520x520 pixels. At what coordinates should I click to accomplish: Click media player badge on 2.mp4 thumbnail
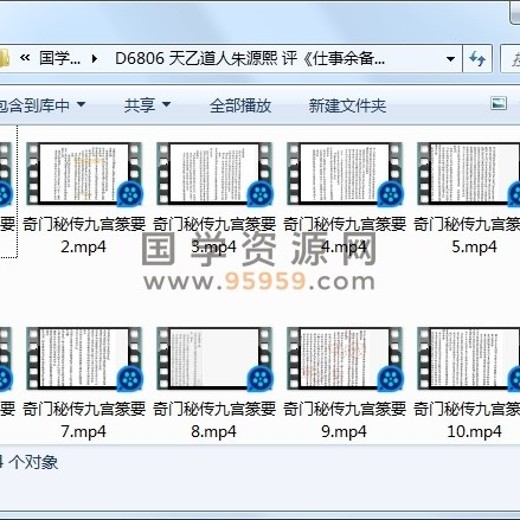(130, 194)
